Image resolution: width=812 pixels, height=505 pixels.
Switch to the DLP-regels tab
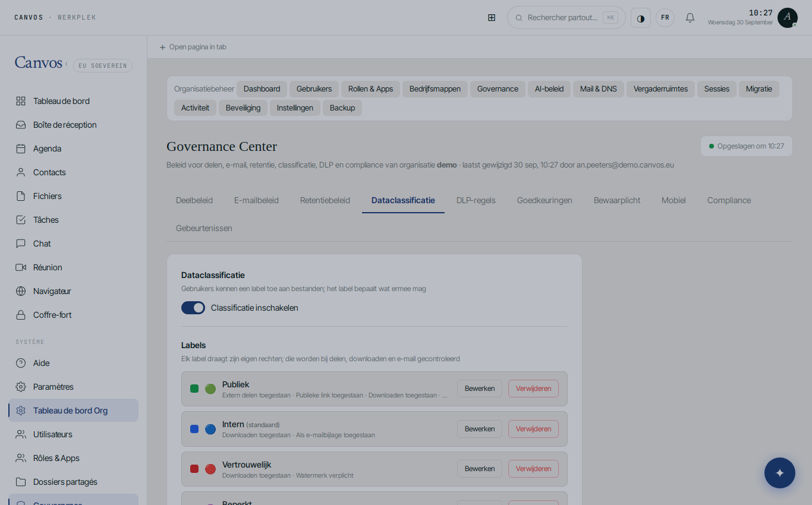tap(476, 200)
